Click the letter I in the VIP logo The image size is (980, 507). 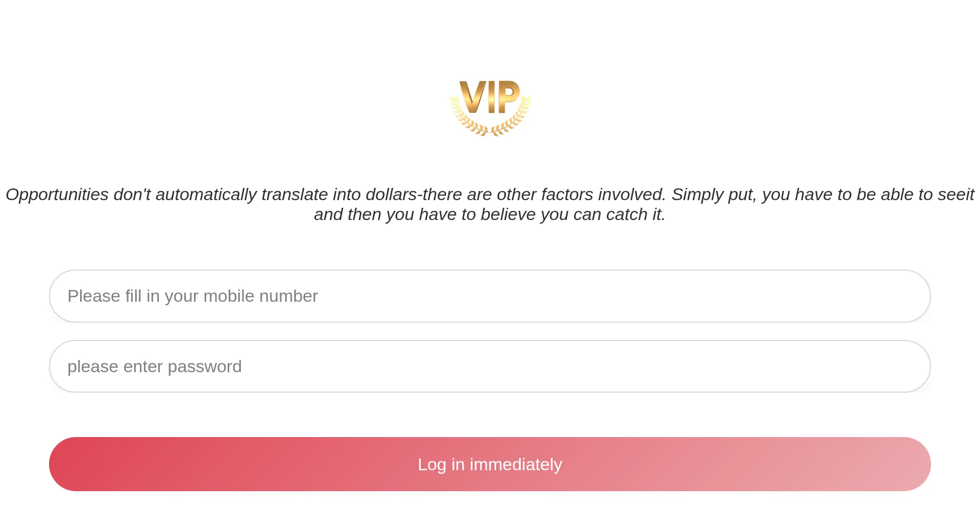click(x=492, y=97)
